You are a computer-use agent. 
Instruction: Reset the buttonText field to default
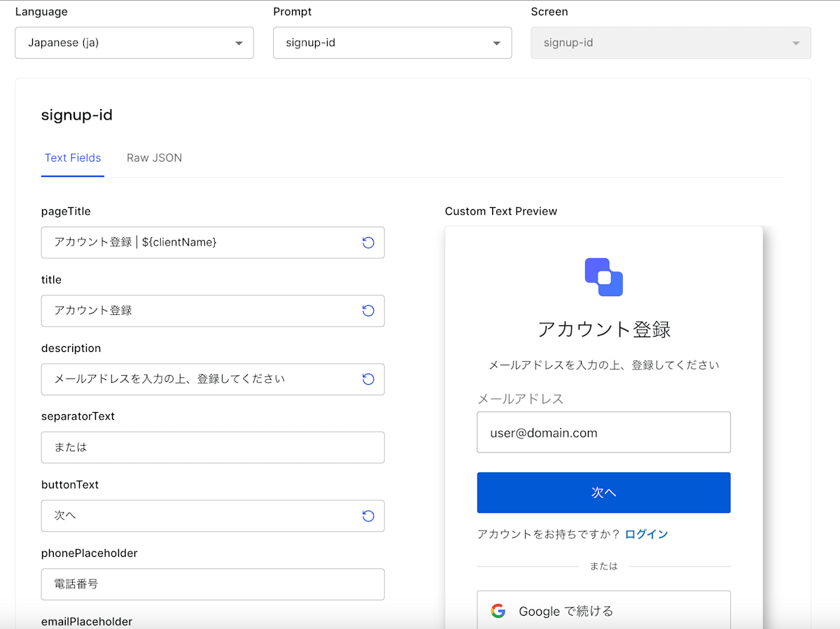tap(368, 516)
